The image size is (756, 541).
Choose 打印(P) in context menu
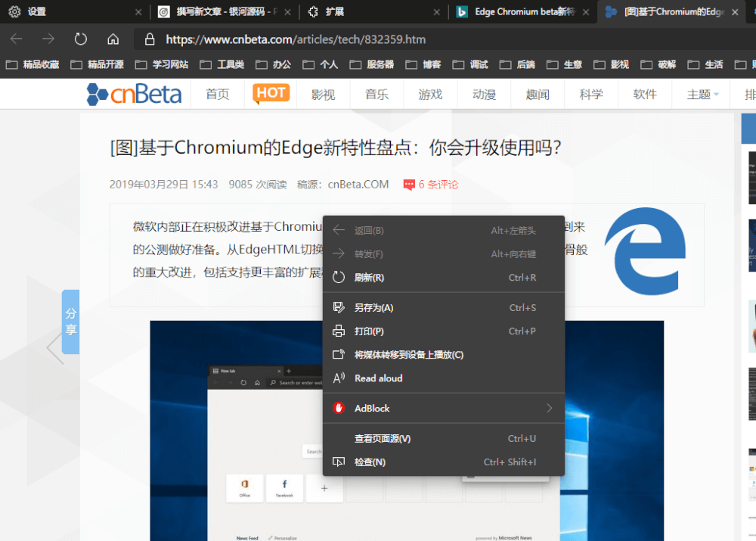tap(444, 331)
